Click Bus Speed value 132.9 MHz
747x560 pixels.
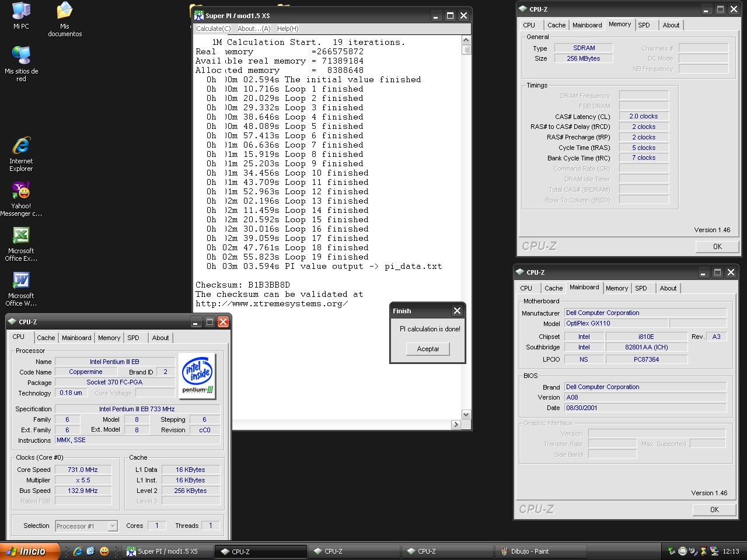(x=83, y=491)
